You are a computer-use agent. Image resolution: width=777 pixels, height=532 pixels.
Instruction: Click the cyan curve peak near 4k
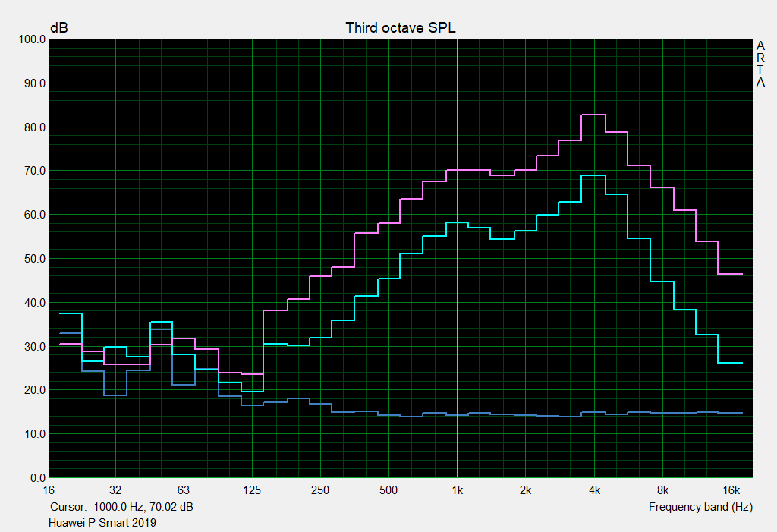(593, 175)
